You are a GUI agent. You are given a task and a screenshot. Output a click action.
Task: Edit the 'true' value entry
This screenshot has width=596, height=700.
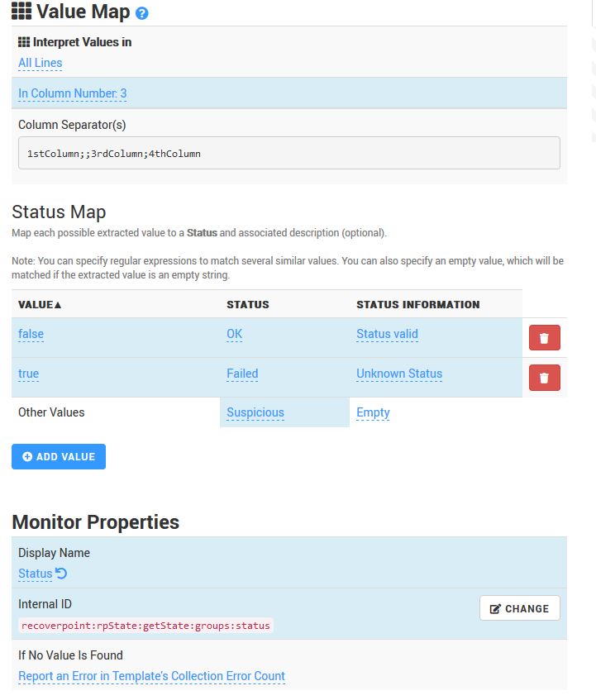click(x=29, y=374)
